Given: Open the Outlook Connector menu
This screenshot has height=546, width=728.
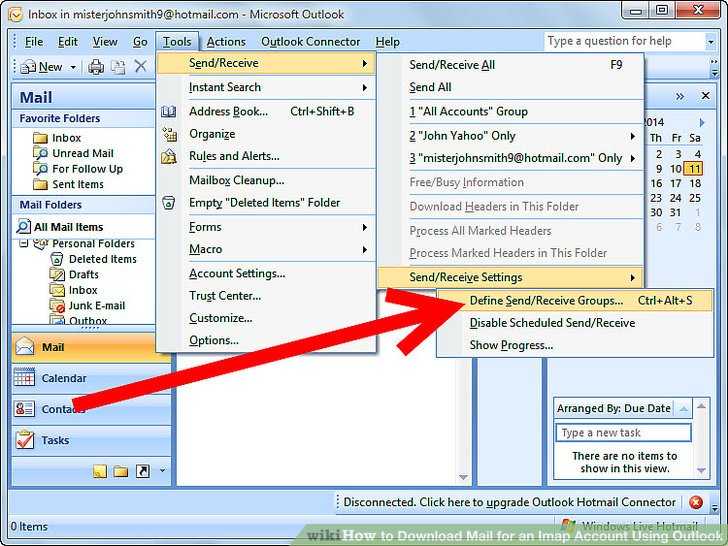Looking at the screenshot, I should pyautogui.click(x=311, y=42).
